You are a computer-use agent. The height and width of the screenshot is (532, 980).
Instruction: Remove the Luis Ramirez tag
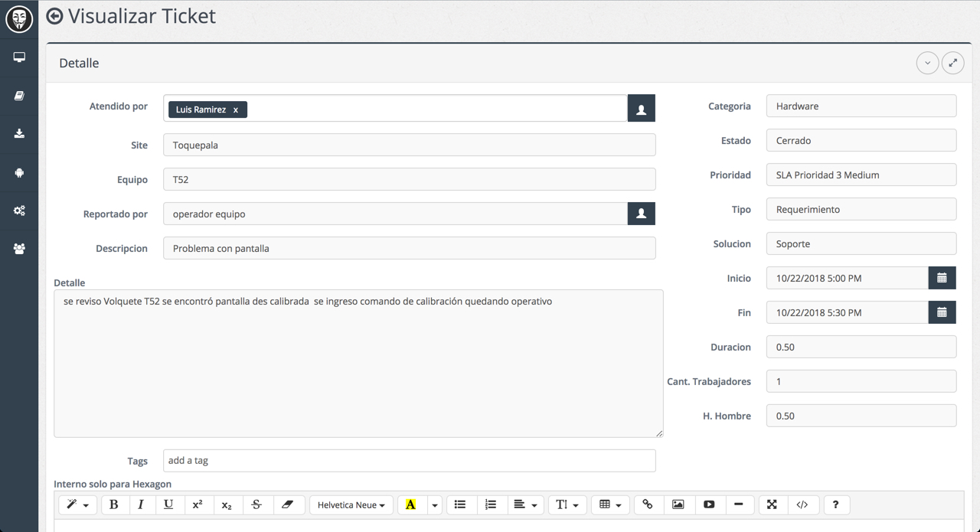pos(236,109)
